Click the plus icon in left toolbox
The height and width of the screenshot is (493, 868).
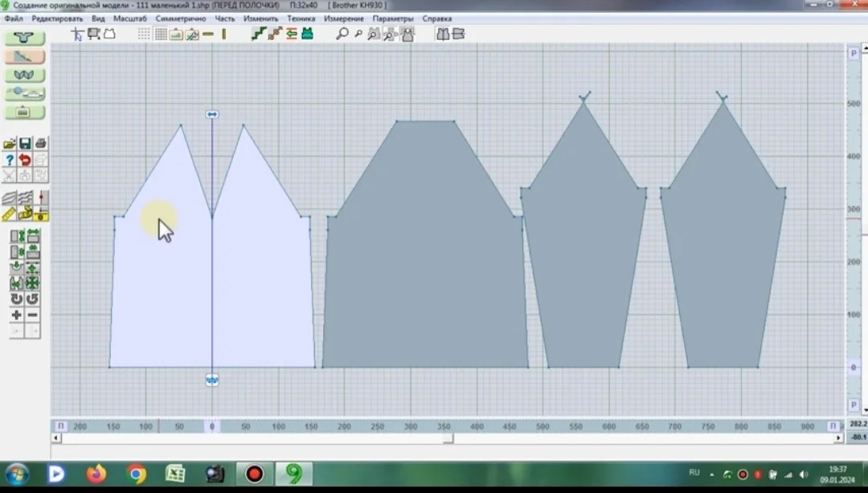pos(17,315)
